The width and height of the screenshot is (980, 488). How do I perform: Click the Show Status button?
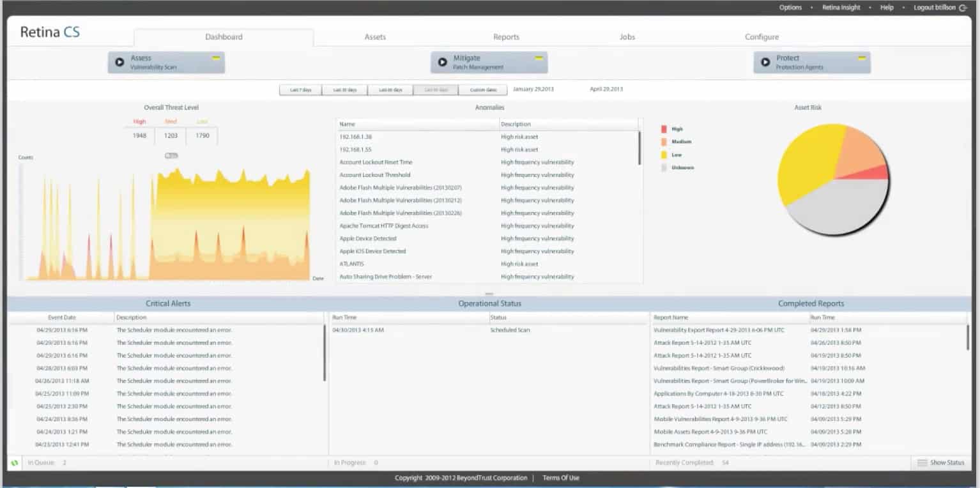pyautogui.click(x=940, y=462)
